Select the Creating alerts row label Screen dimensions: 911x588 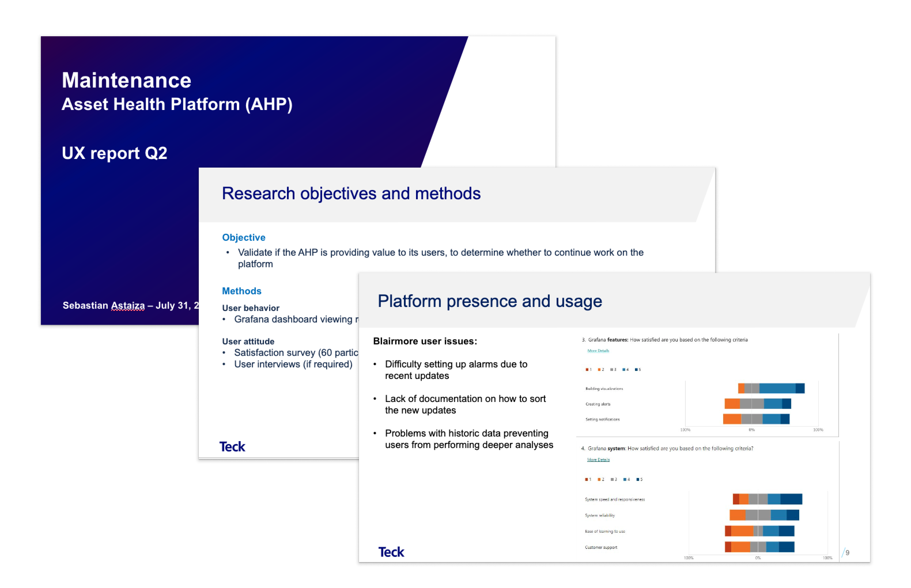click(x=598, y=404)
